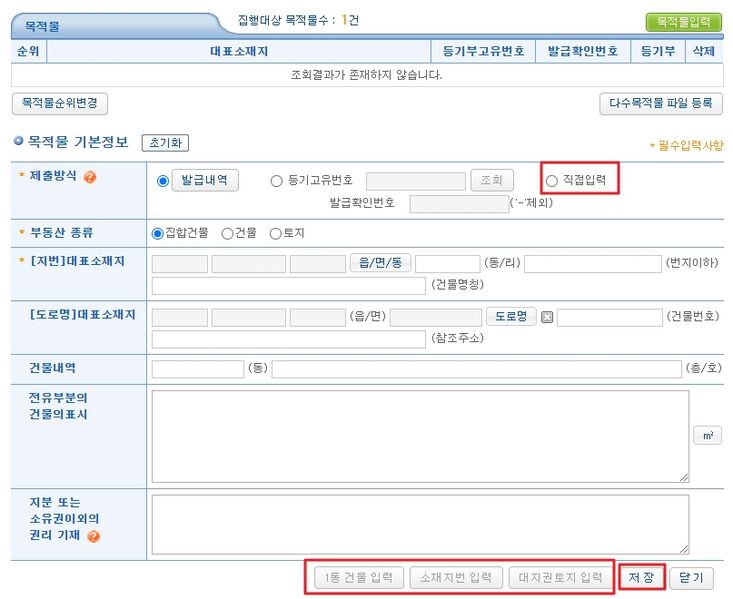Open the help icon beside 권리 기재
Image resolution: width=733 pixels, height=599 pixels.
click(93, 536)
